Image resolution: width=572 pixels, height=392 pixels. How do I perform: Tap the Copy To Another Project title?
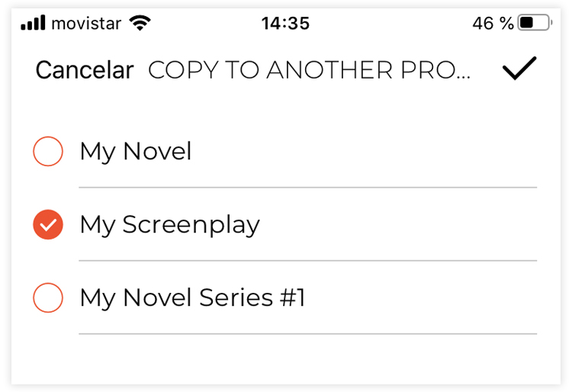point(310,69)
